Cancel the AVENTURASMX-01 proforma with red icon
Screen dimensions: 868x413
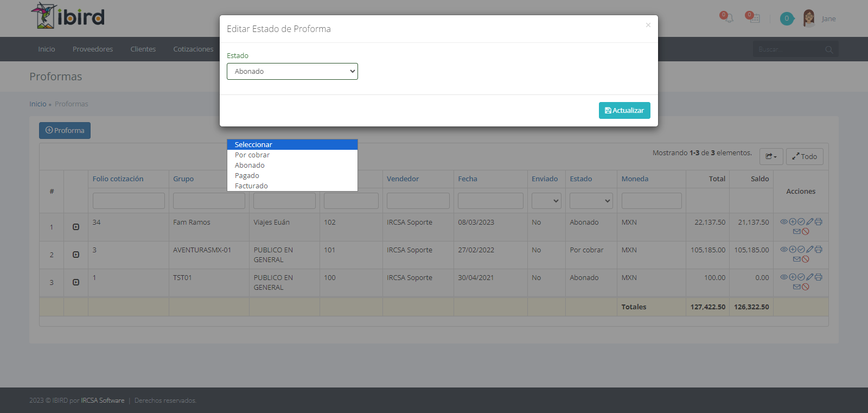coord(806,259)
